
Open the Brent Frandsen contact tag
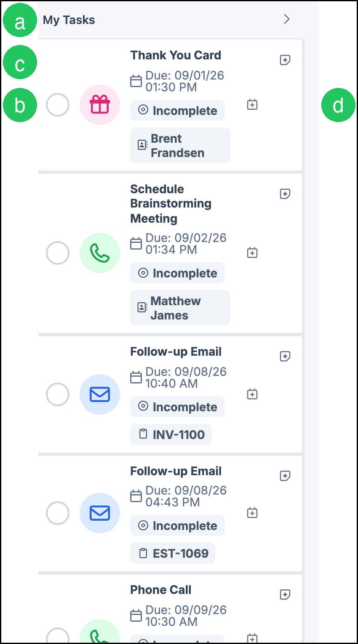pos(180,145)
